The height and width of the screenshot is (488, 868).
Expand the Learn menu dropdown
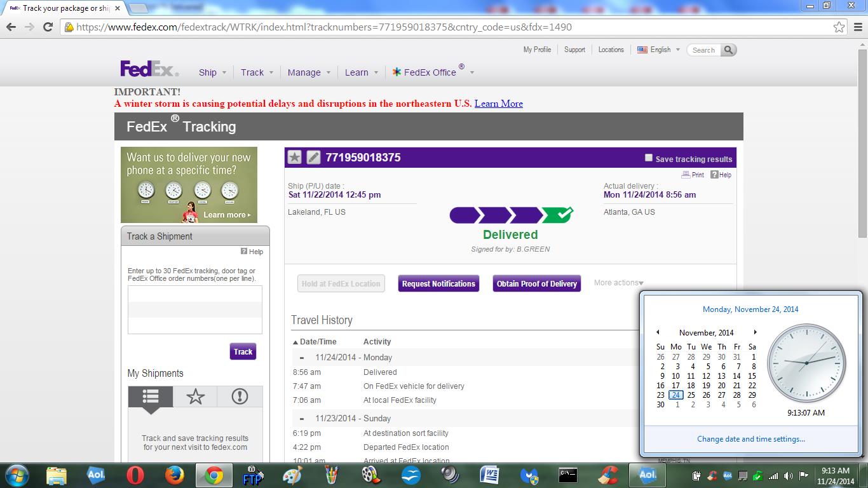pyautogui.click(x=362, y=72)
